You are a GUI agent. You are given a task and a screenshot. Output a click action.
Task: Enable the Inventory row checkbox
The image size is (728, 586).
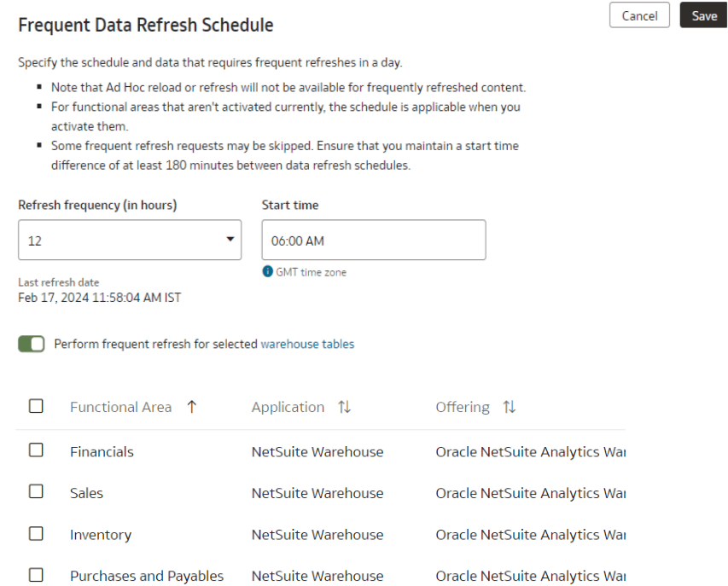pyautogui.click(x=36, y=534)
